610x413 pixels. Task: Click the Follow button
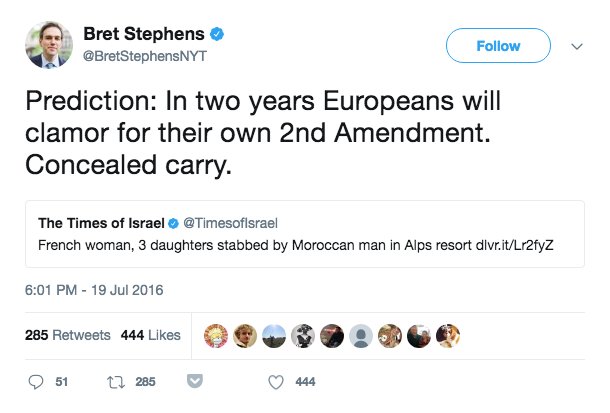[x=497, y=46]
